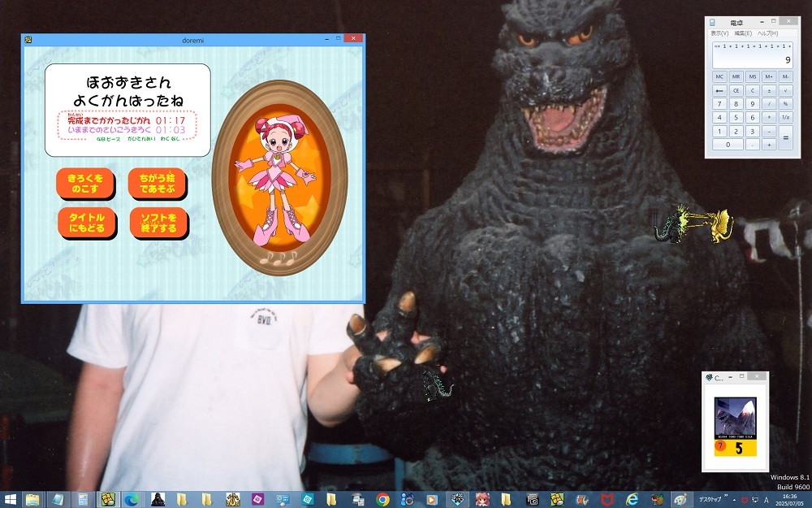Click the きろくをのこす button
Image resolution: width=812 pixels, height=508 pixels.
[85, 183]
